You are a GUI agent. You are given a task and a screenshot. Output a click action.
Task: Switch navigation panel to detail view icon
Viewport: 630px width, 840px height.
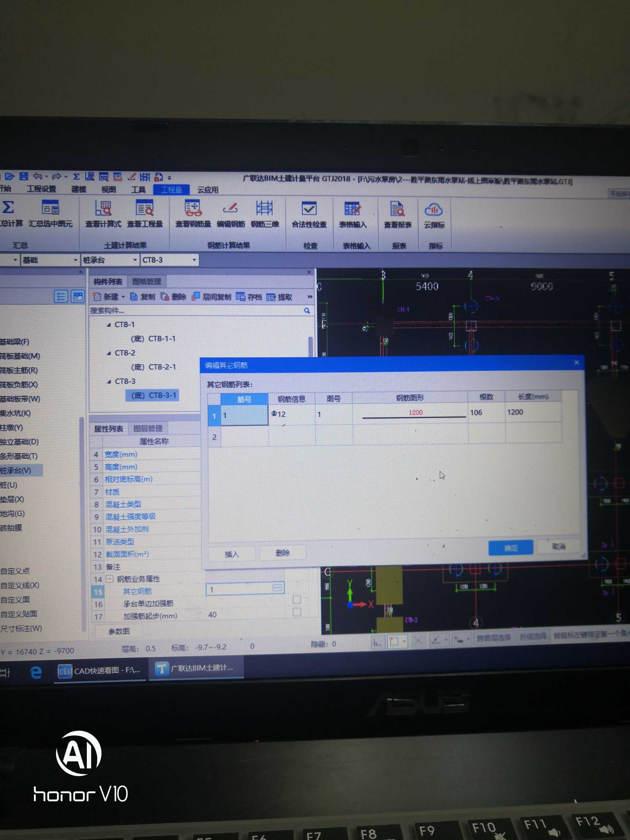click(77, 296)
